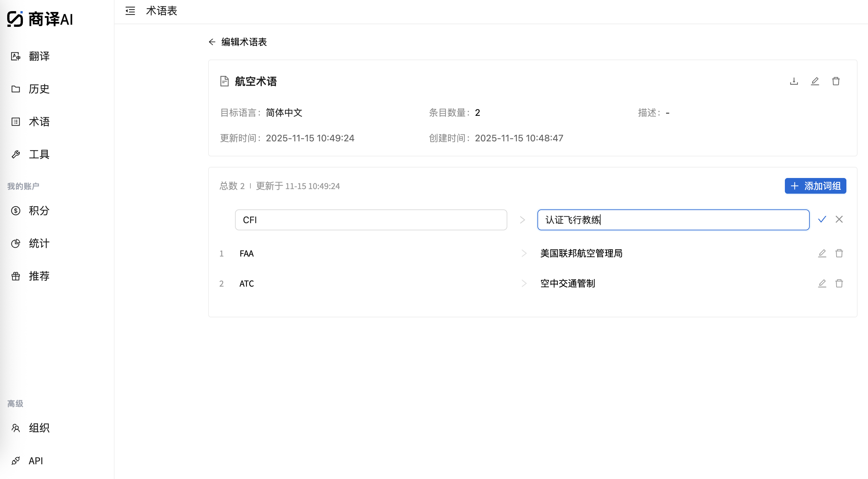Open 组织 organization section
The image size is (868, 479).
click(15, 428)
